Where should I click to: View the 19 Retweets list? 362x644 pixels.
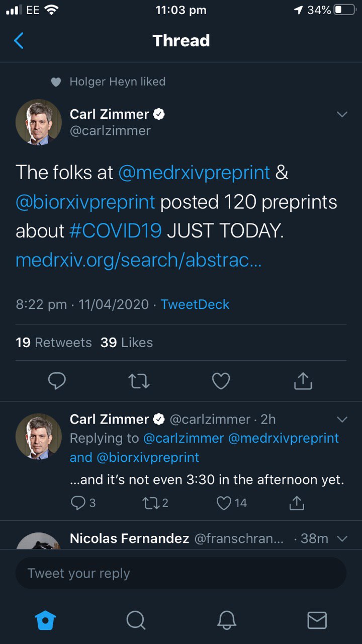[54, 343]
